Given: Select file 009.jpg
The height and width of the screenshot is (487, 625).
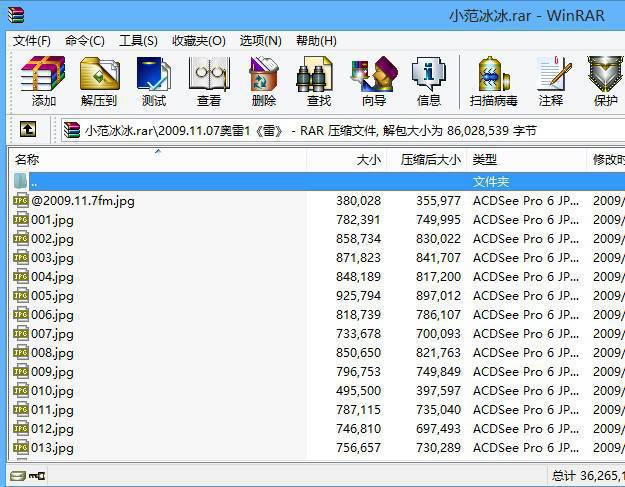Looking at the screenshot, I should tap(52, 372).
